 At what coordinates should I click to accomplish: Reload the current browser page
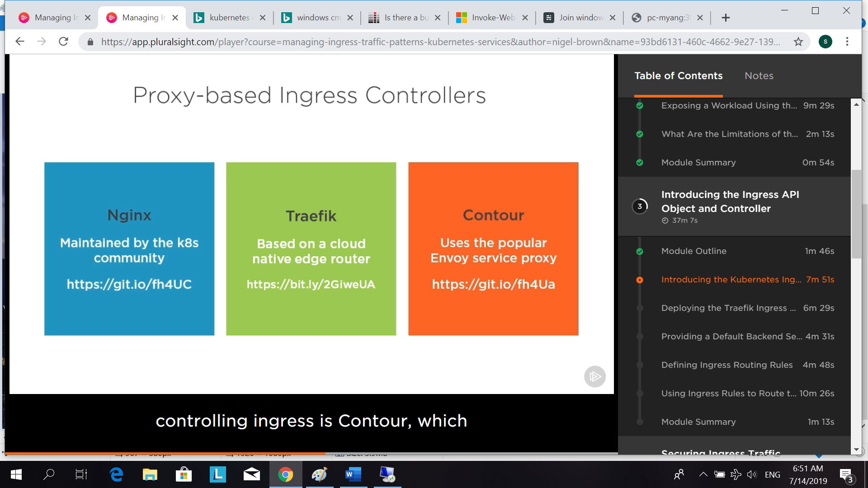64,42
